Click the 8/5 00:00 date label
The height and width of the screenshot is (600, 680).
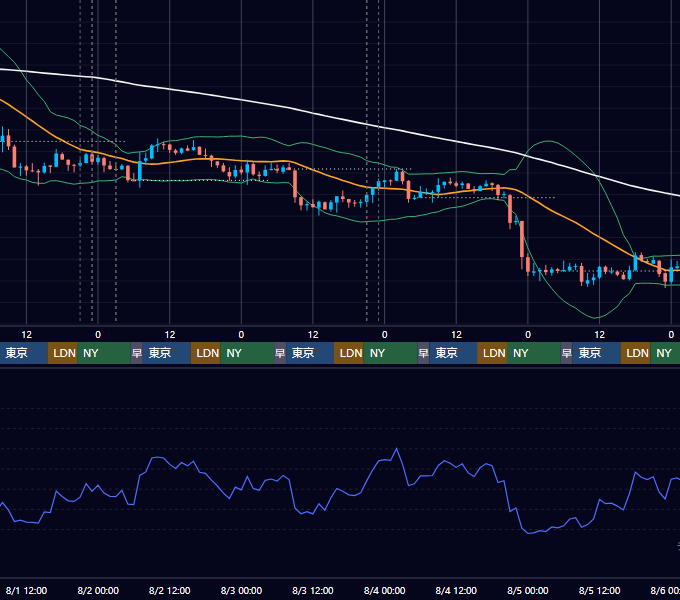[x=528, y=590]
